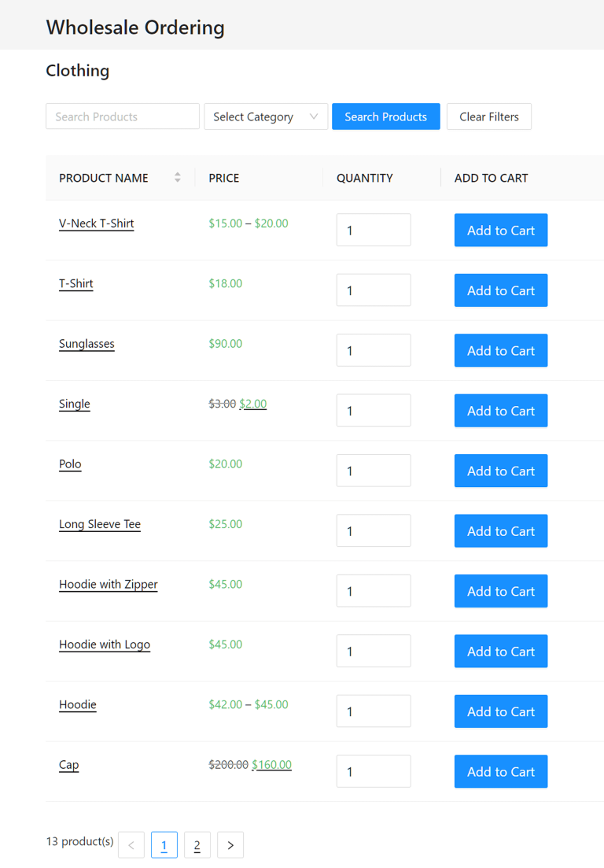Open the Select Category dropdown
Image resolution: width=604 pixels, height=868 pixels.
(266, 116)
